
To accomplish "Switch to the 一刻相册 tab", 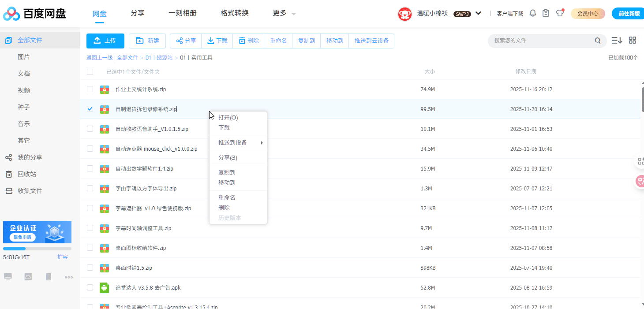I will [182, 13].
